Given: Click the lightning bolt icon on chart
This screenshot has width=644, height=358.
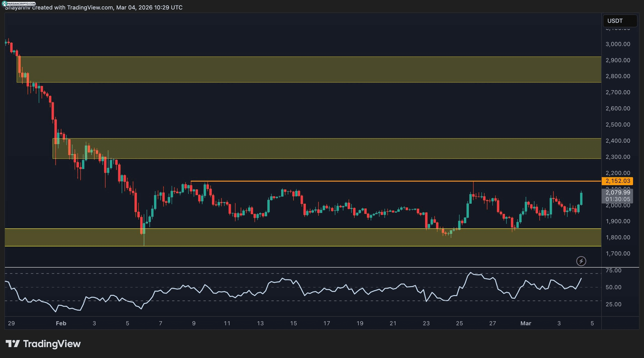Looking at the screenshot, I should click(x=581, y=261).
